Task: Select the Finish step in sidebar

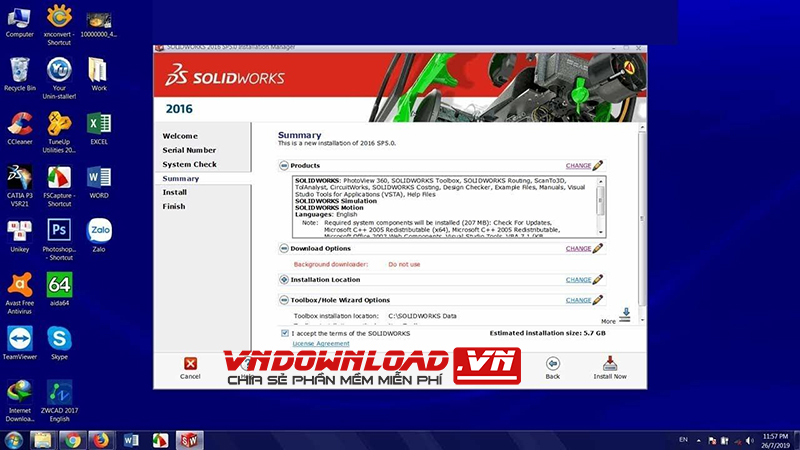Action: (x=174, y=207)
